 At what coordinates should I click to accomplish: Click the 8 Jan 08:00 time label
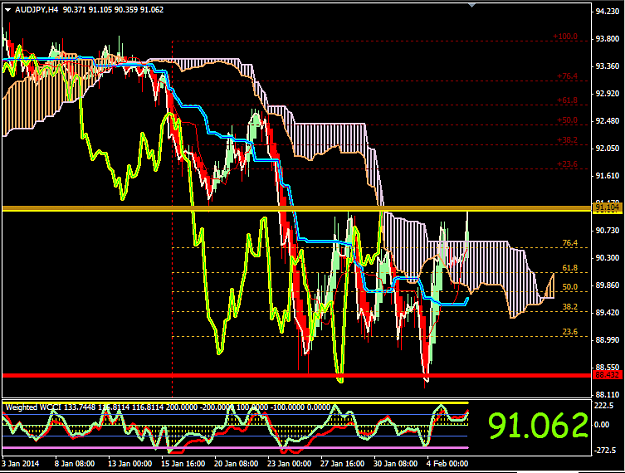pos(75,463)
